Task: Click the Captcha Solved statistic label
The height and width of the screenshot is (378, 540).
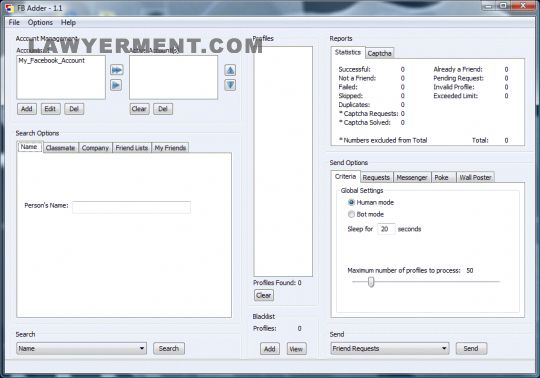Action: pyautogui.click(x=365, y=122)
